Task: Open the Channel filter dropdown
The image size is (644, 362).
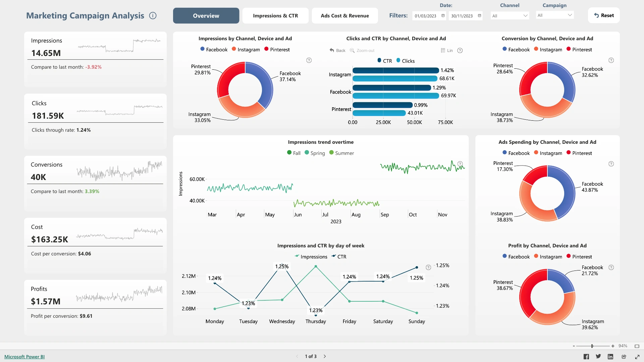Action: [x=510, y=16]
